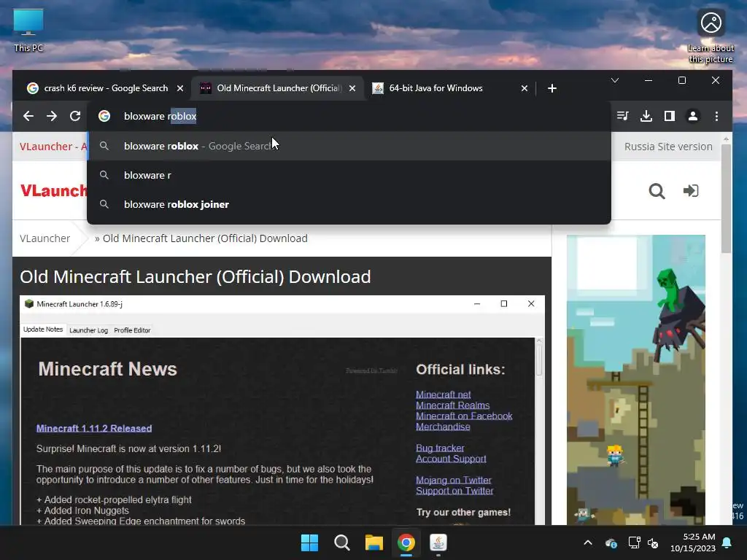Image resolution: width=747 pixels, height=560 pixels.
Task: Select the Profile Editor tab in launcher image
Action: point(132,330)
